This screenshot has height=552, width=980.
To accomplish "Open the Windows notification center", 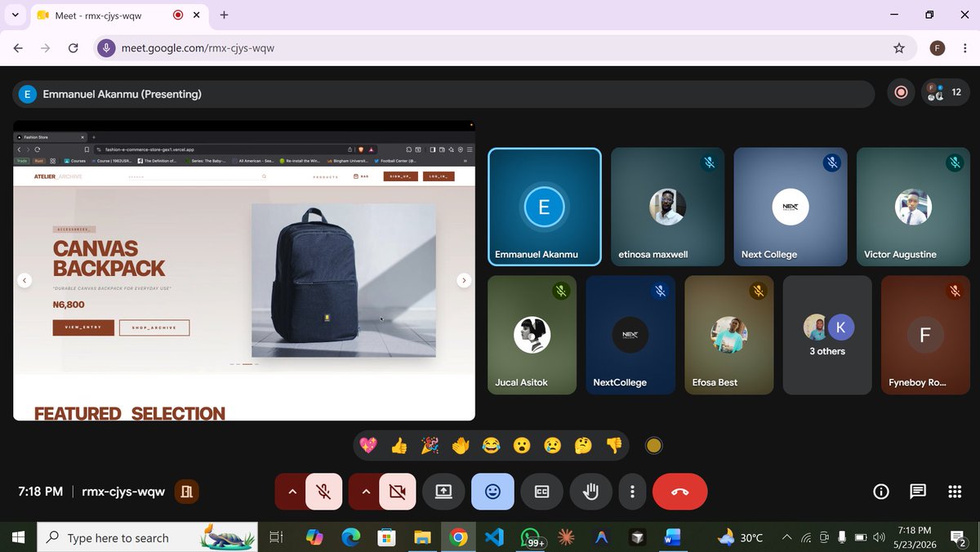I will point(959,537).
